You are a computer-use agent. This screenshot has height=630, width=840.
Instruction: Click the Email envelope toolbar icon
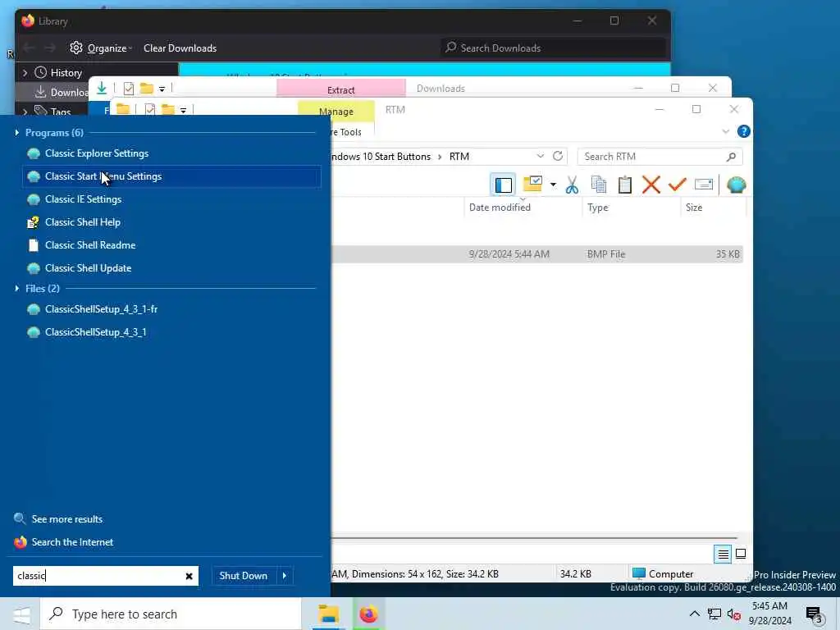tap(703, 185)
